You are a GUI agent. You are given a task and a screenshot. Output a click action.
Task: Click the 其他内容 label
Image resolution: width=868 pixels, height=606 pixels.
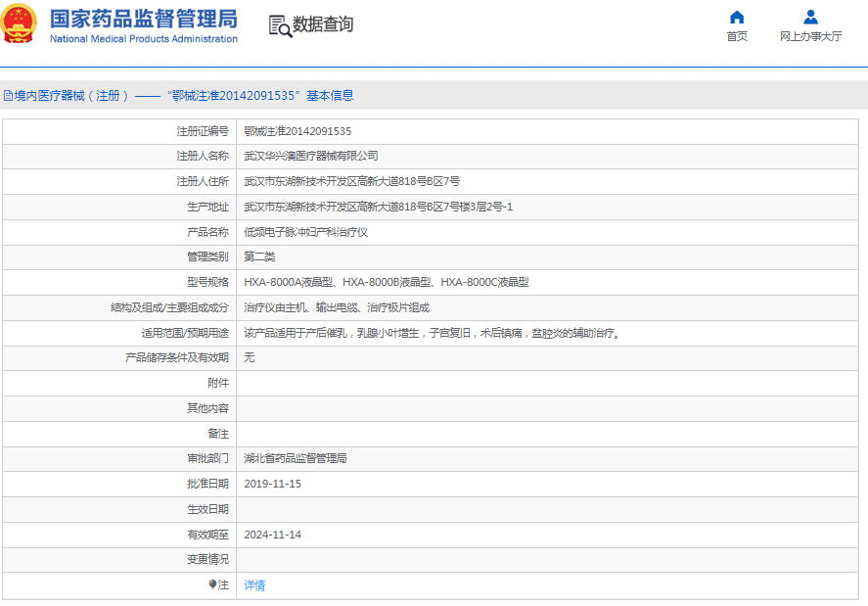207,408
